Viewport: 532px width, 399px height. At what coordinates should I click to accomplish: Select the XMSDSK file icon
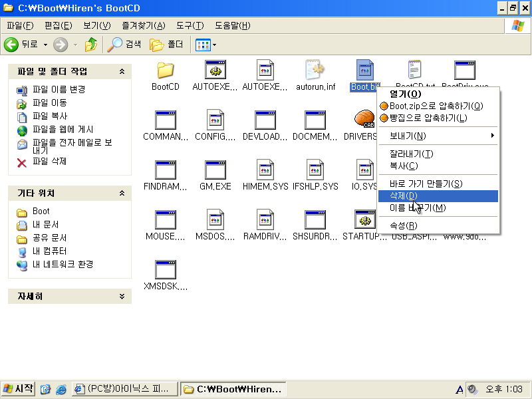click(165, 270)
